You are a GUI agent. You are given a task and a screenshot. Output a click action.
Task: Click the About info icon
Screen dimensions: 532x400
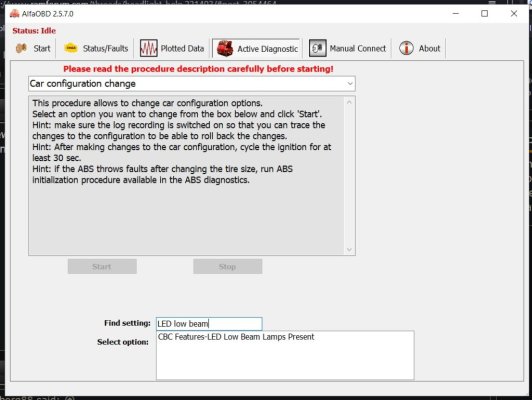[x=406, y=48]
